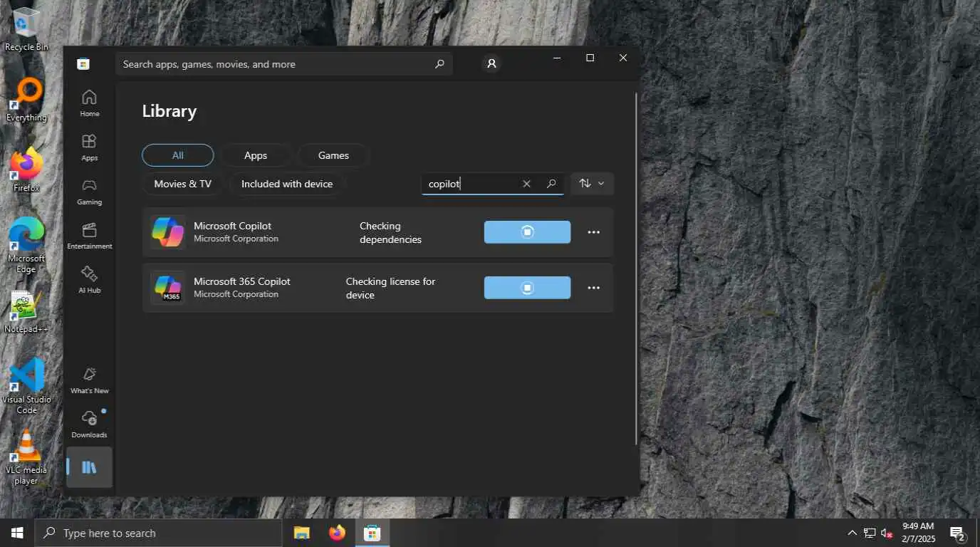
Task: Select the Movies & TV filter
Action: pyautogui.click(x=182, y=184)
